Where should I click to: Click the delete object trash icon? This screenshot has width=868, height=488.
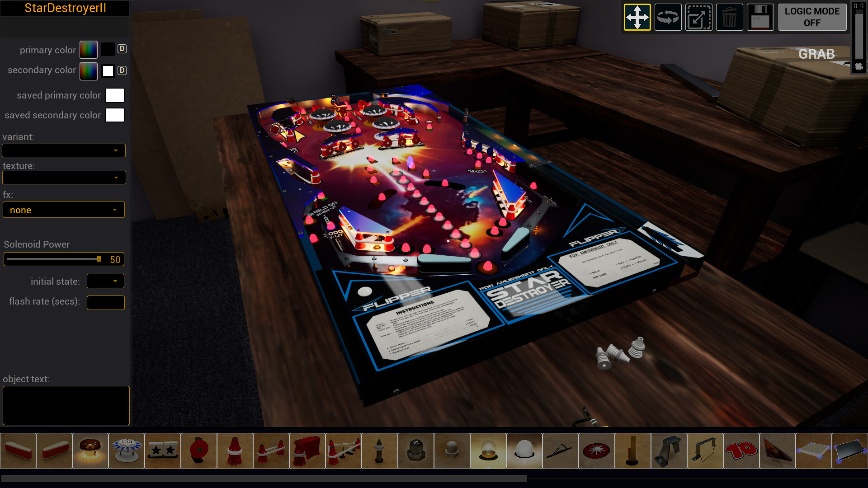tap(729, 17)
